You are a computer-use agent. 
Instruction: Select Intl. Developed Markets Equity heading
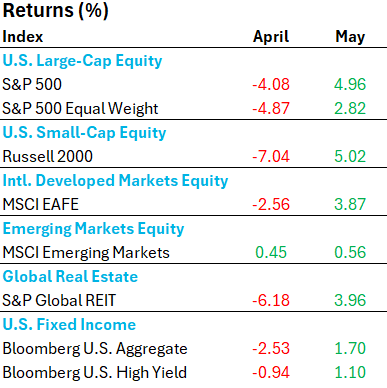click(115, 181)
